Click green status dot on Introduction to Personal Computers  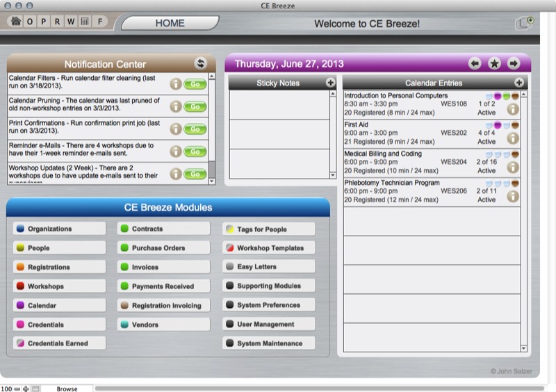pyautogui.click(x=507, y=96)
